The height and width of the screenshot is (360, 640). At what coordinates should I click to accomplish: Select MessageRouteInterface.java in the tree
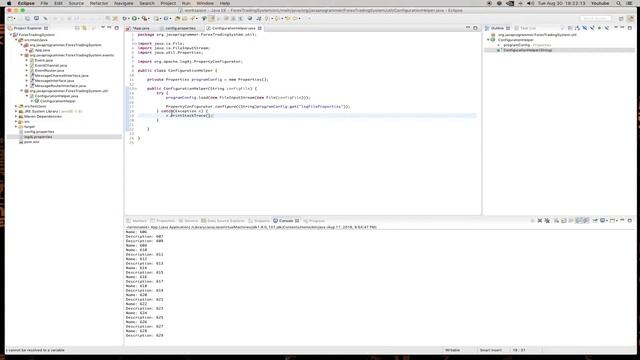click(60, 86)
